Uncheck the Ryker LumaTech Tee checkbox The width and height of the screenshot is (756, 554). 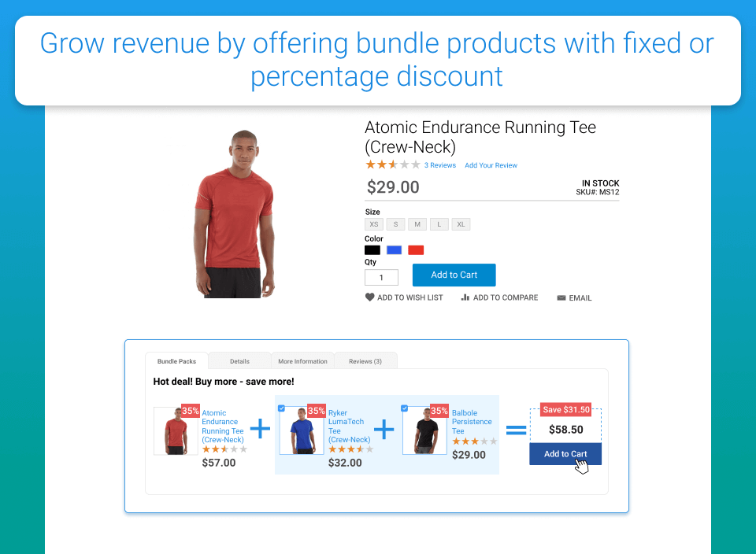[282, 408]
